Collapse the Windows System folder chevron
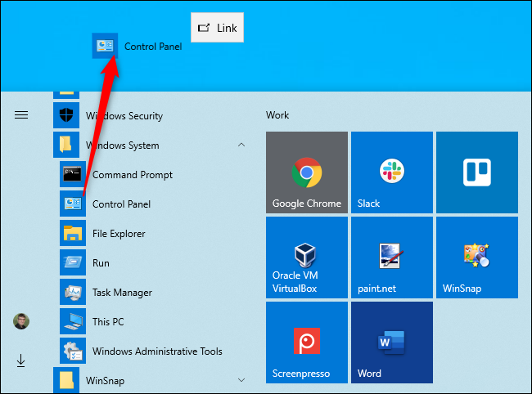Screen dimensions: 532x394 point(241,146)
